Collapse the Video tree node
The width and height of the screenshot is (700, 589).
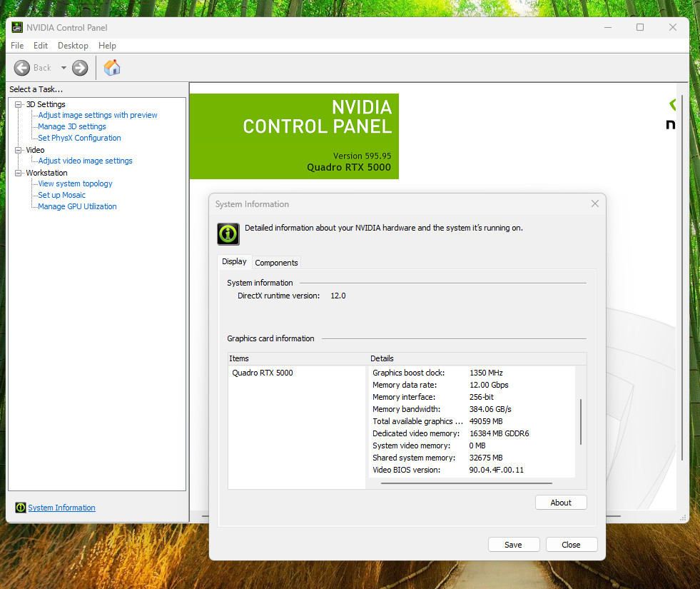pyautogui.click(x=19, y=150)
